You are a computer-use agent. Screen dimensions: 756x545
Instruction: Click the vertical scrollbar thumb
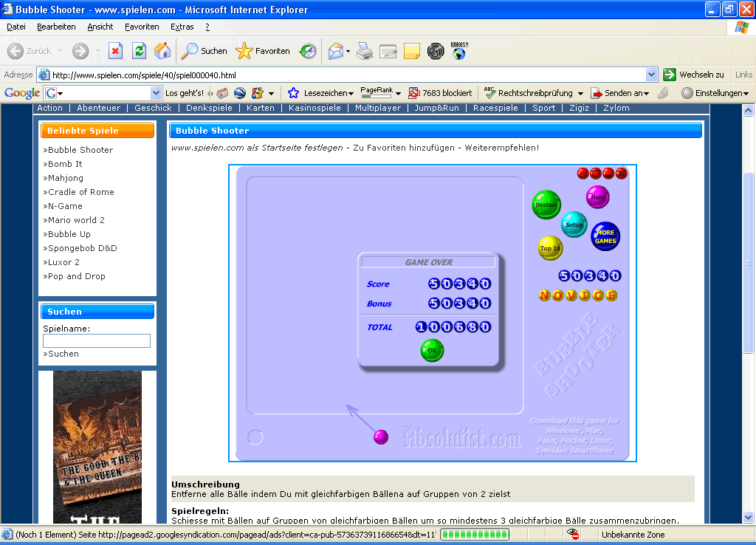coord(749,263)
